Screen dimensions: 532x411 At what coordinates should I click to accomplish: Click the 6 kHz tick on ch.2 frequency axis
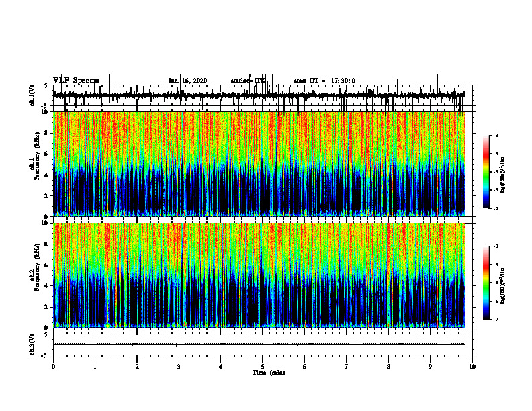point(47,265)
